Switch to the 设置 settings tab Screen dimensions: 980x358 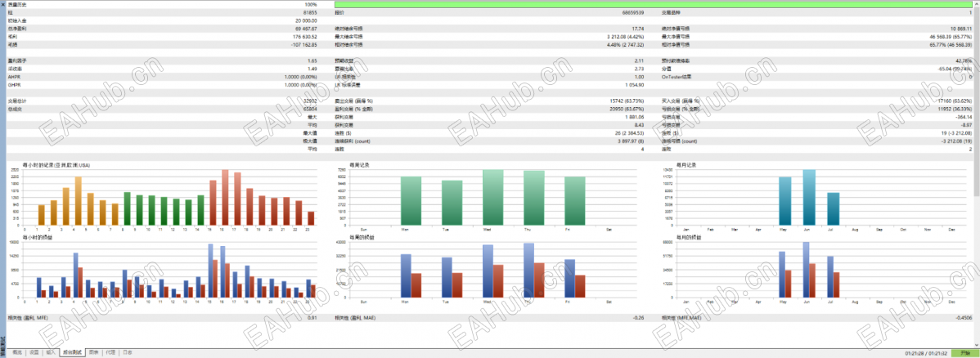34,353
